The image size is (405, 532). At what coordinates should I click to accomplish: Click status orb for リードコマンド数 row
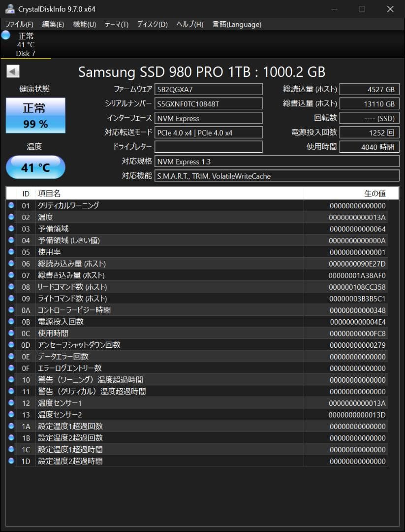click(x=11, y=286)
